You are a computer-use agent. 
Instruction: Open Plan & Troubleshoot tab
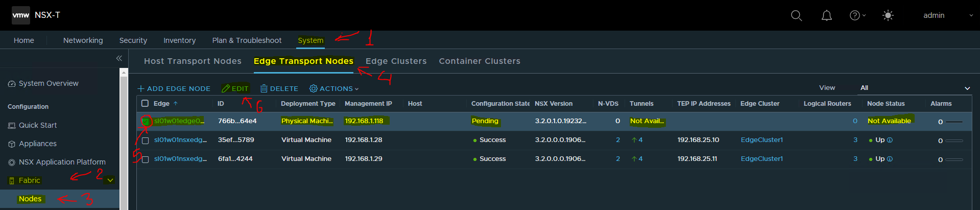[x=247, y=40]
